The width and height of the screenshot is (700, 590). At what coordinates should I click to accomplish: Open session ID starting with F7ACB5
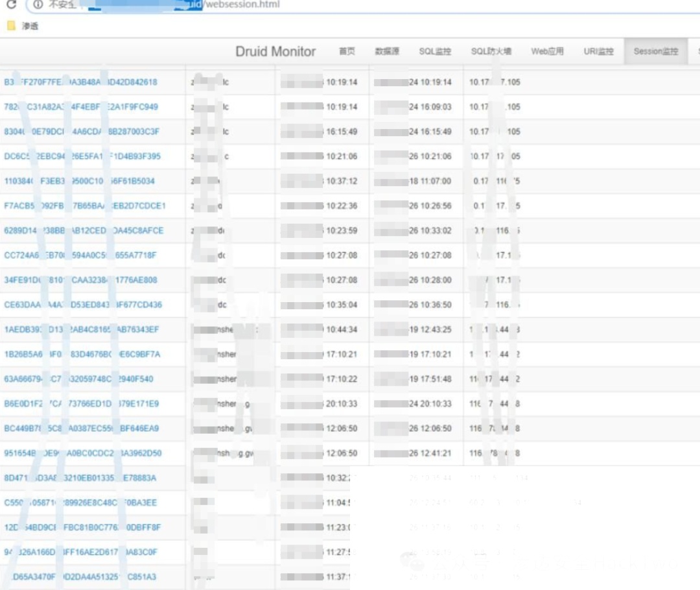coord(85,206)
